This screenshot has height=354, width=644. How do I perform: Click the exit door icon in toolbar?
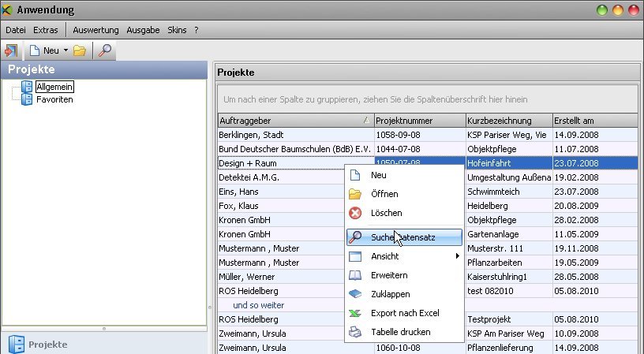click(x=11, y=50)
